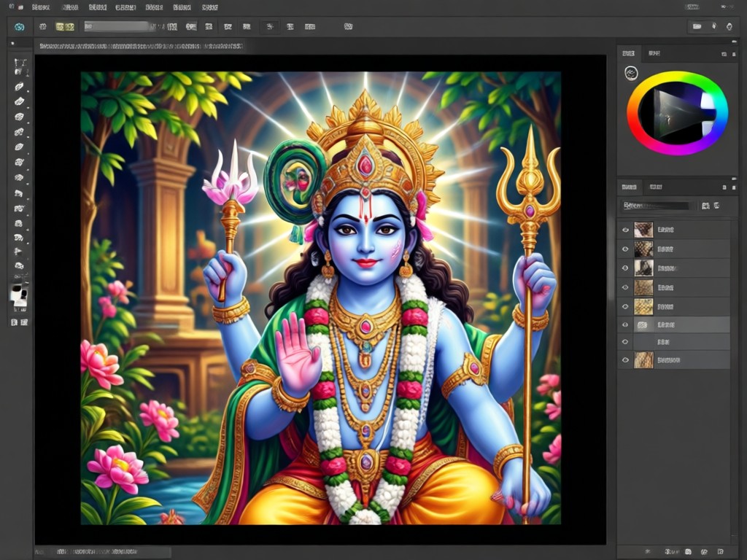Click the leftmost icon in the layers panel's bottom row
Screen dimensions: 747x560
(646, 551)
